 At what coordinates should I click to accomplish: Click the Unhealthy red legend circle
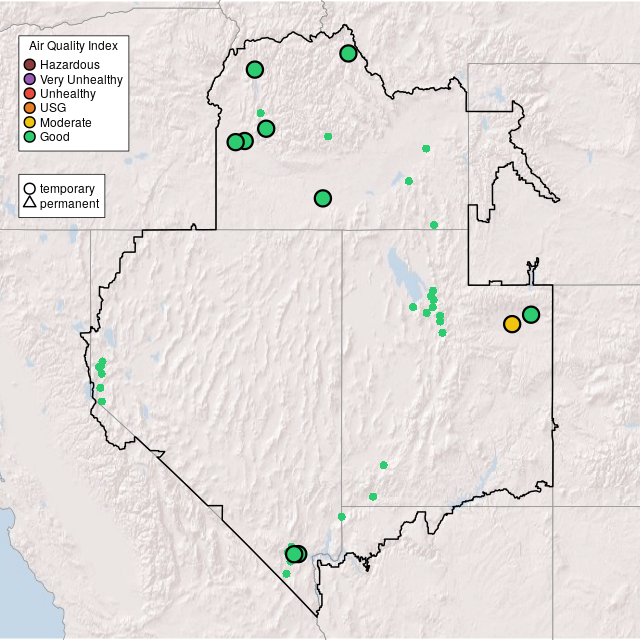pyautogui.click(x=30, y=94)
